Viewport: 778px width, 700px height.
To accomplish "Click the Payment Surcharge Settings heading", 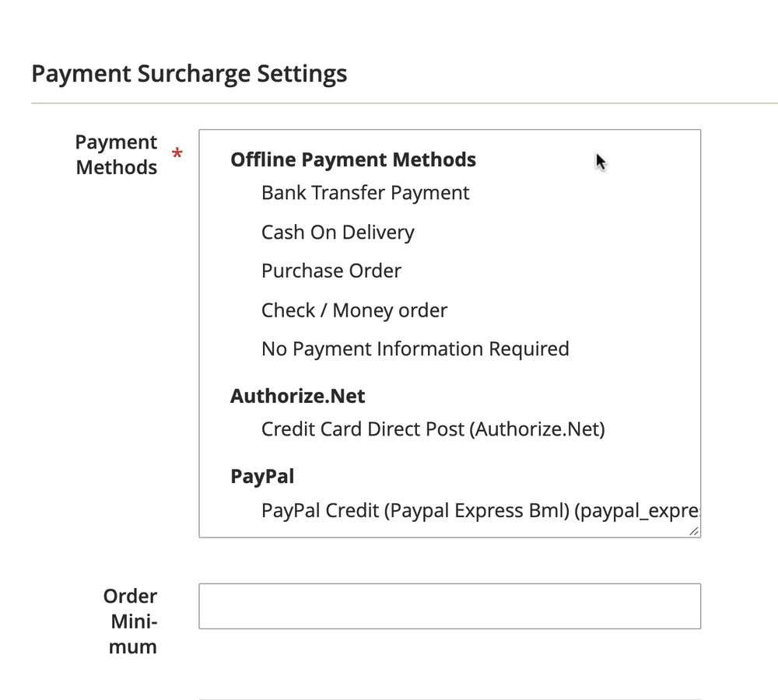I will point(189,74).
